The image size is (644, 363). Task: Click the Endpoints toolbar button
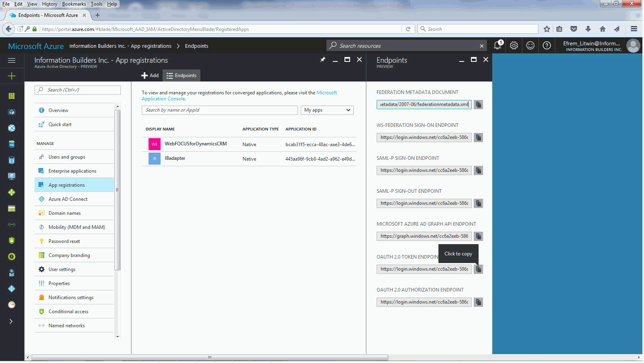[181, 75]
